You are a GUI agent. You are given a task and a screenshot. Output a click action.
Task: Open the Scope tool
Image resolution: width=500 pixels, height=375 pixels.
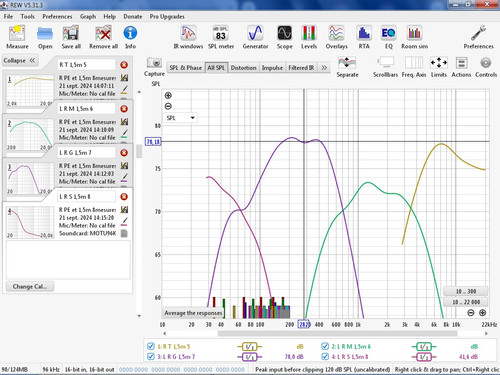point(285,37)
